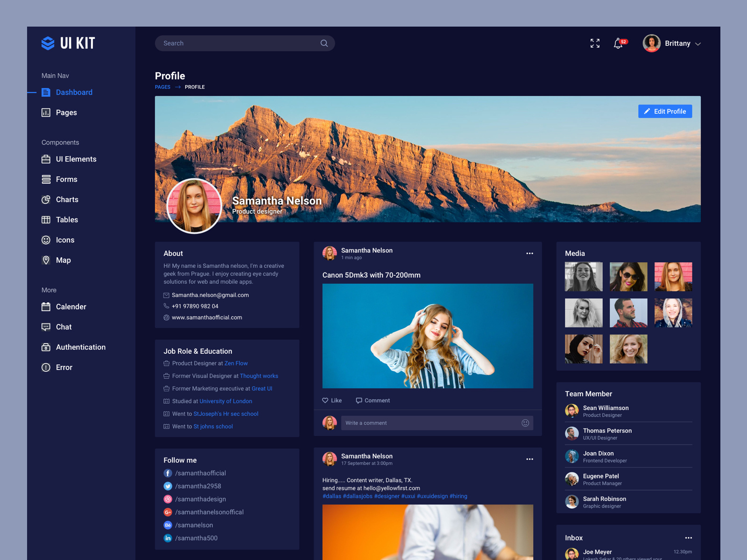Select the Twitter icon under Follow me

coord(168,486)
